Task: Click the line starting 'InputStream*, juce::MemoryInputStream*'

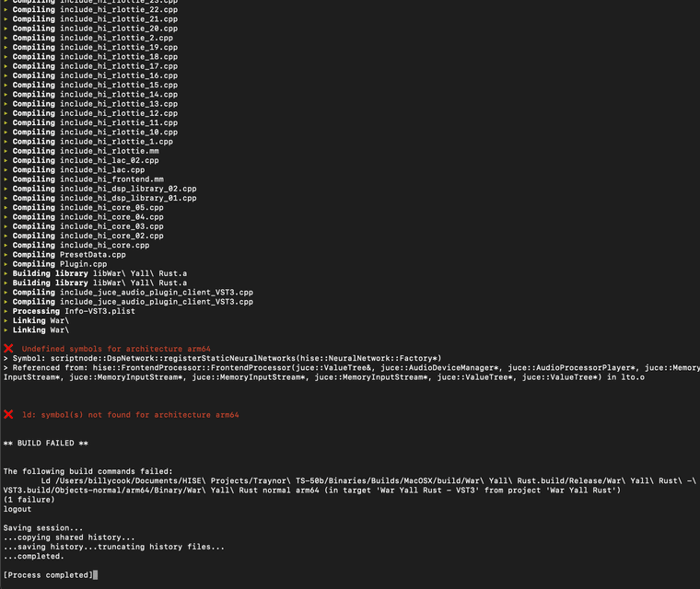Action: pos(323,377)
